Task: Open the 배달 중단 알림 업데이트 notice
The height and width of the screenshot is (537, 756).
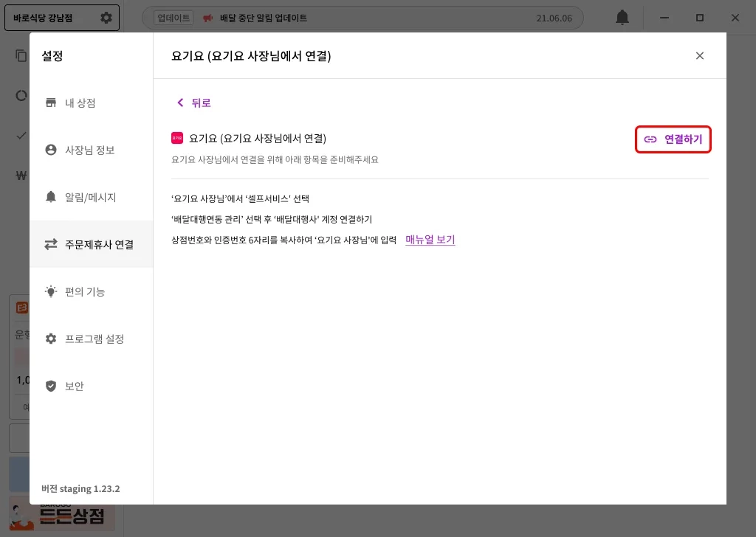Action: [x=264, y=18]
